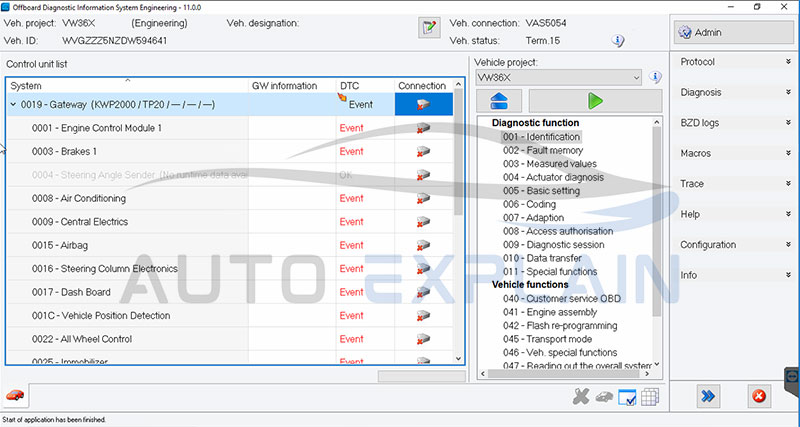Select 008 - Access authorisation function
The image size is (800, 427).
(558, 231)
